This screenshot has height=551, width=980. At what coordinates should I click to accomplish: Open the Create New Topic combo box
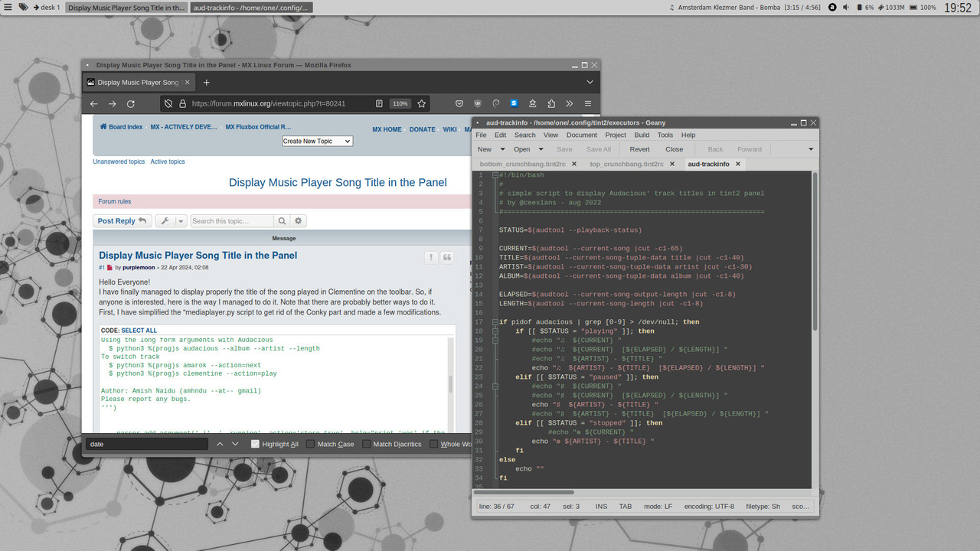[x=317, y=141]
